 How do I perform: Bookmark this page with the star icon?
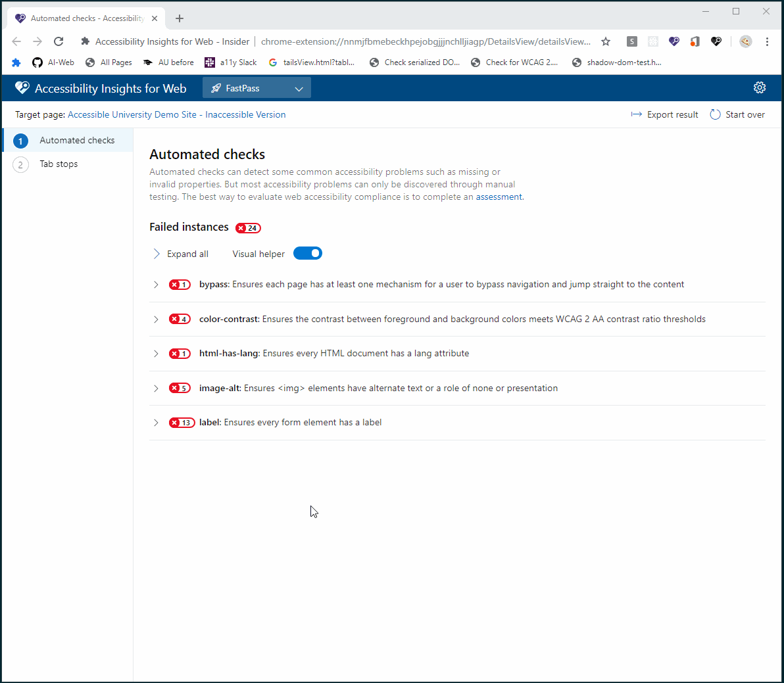tap(606, 41)
